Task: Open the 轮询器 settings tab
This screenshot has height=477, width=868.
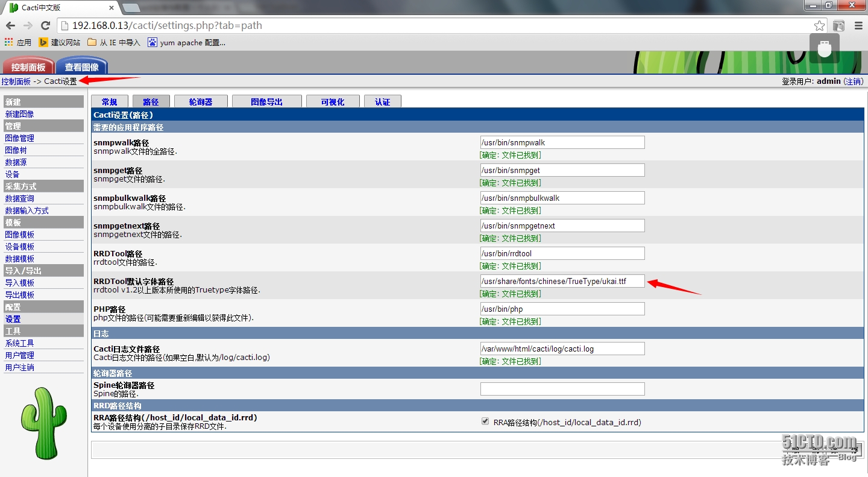Action: pos(201,101)
